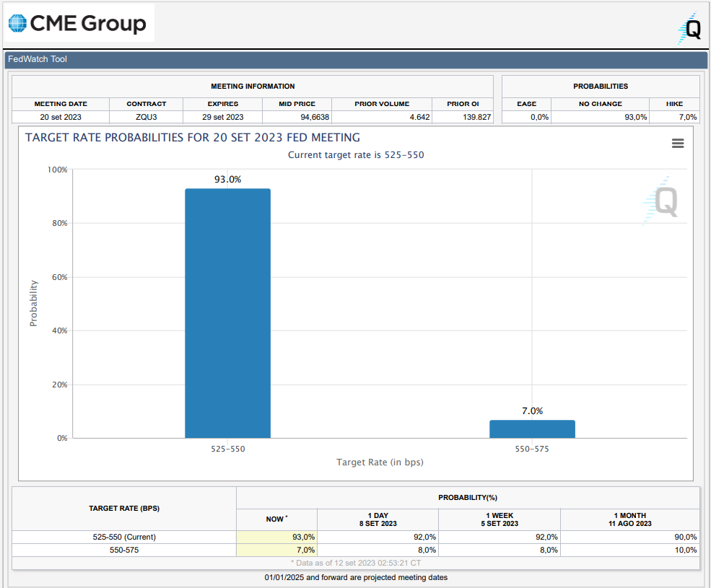Click the 550-575 probability bar
Viewport: 711px width, 588px height.
532,429
